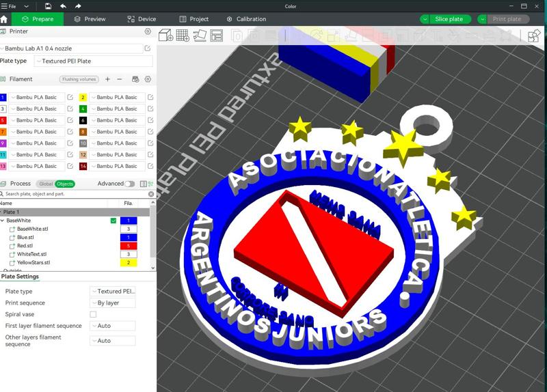
Task: Select the WhiteText.stl part
Action: (31, 254)
